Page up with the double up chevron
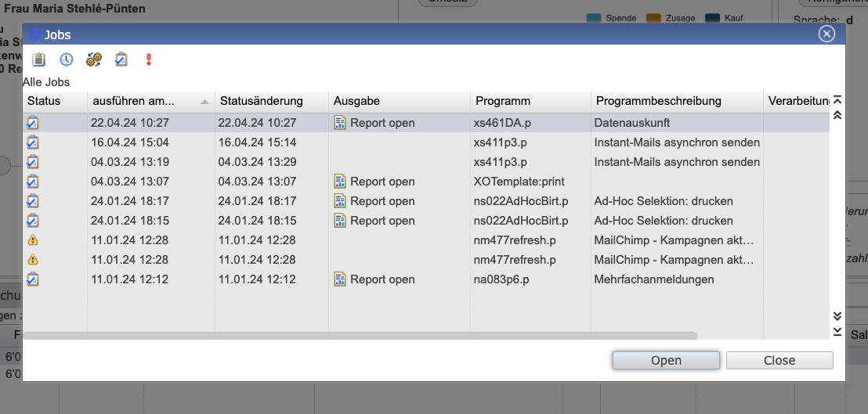 tap(837, 115)
